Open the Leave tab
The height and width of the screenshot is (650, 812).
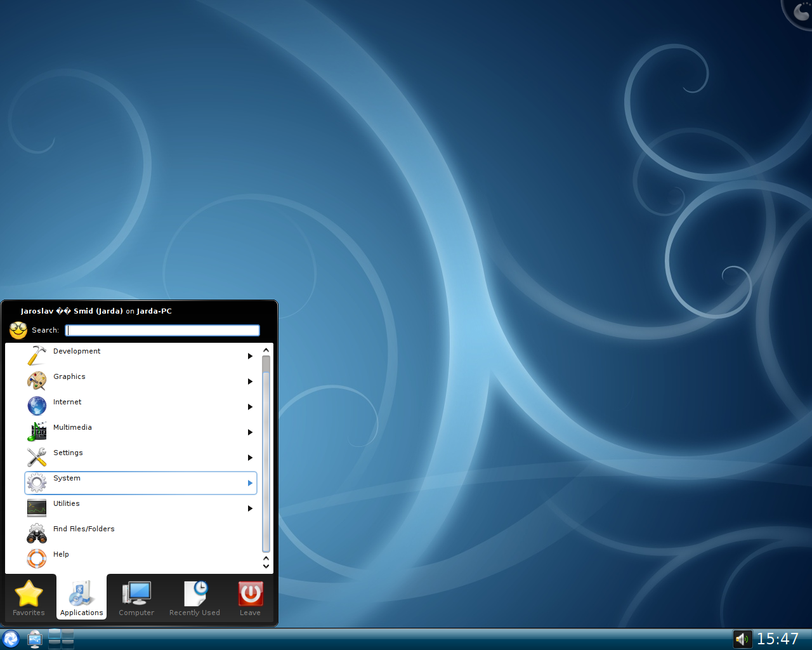point(251,597)
